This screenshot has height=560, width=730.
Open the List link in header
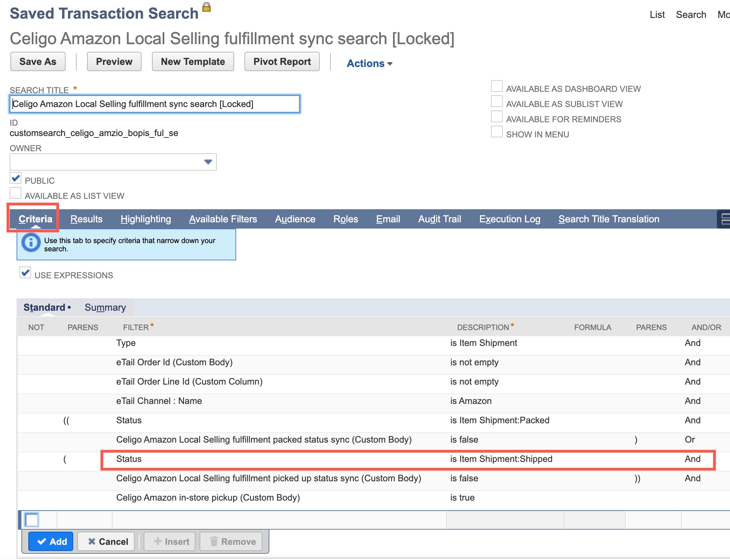tap(657, 15)
